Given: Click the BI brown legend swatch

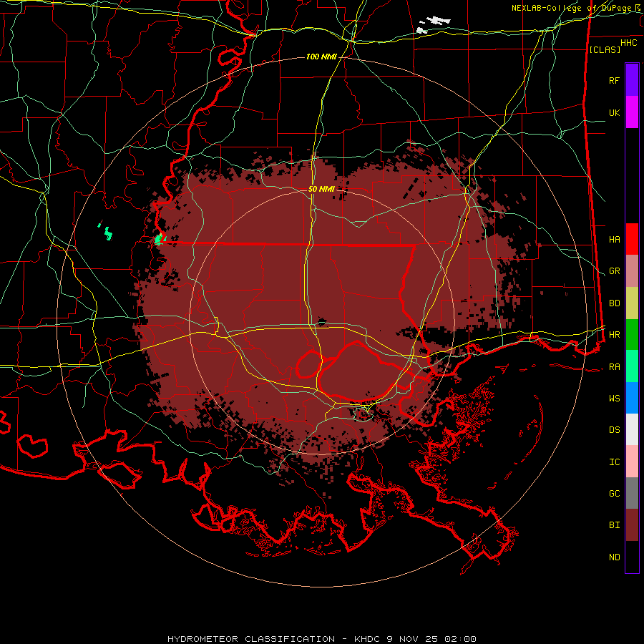Looking at the screenshot, I should pyautogui.click(x=632, y=525).
